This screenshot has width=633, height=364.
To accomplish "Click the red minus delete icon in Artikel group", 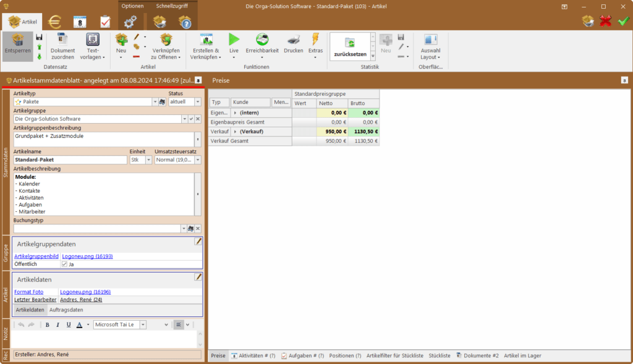I will (136, 57).
